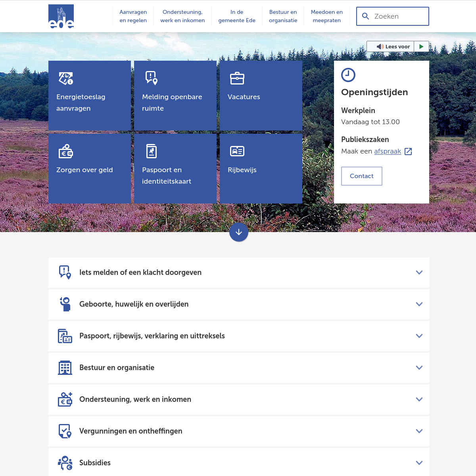Viewport: 476px width, 476px height.
Task: Click the Lees voor speaker icon
Action: pos(380,46)
